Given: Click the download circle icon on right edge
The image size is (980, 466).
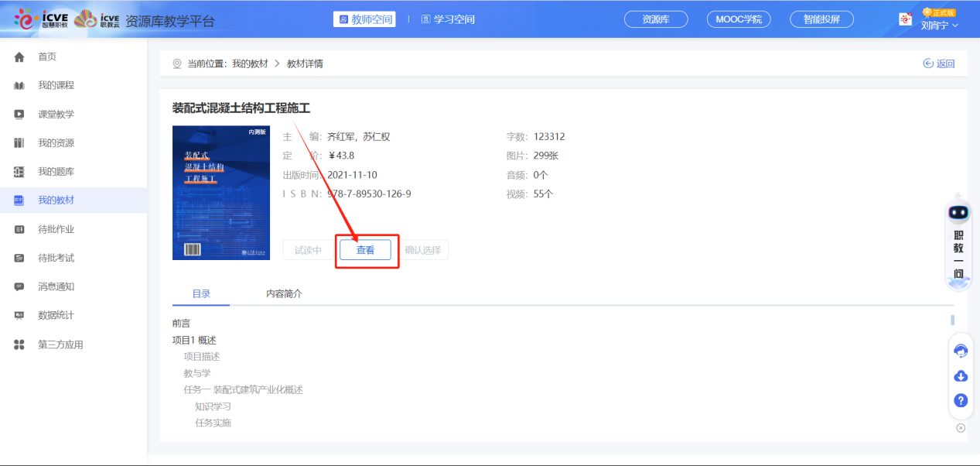Looking at the screenshot, I should click(960, 375).
